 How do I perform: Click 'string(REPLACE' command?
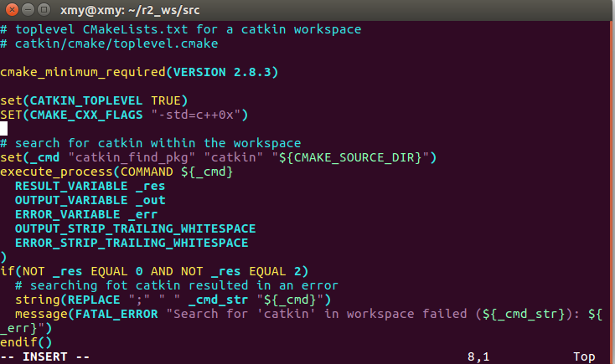point(68,300)
